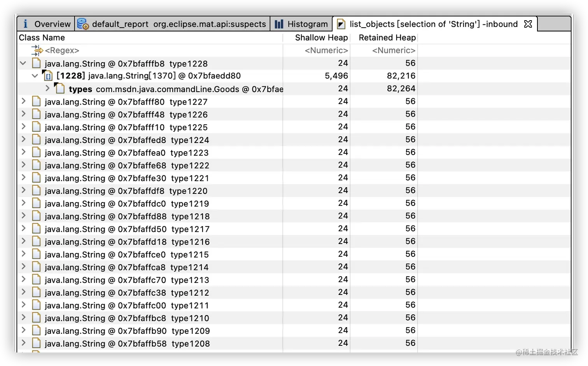Screen dimensions: 588x366
Task: Click the object icon for type1219
Action: coord(36,203)
